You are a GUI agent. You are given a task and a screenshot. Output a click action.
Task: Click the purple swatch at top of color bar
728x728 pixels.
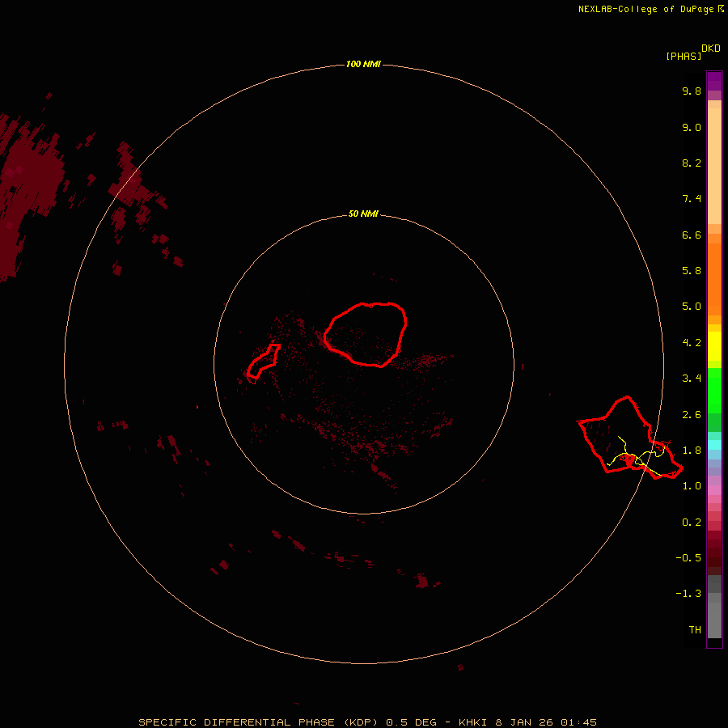click(714, 81)
